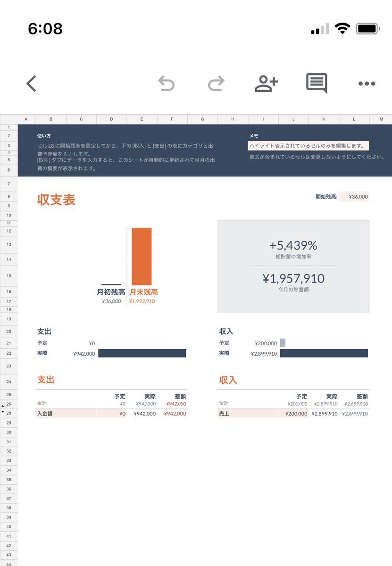This screenshot has width=392, height=566.
Task: Select the -¥942,000 difference in 入金額 row
Action: 174,414
